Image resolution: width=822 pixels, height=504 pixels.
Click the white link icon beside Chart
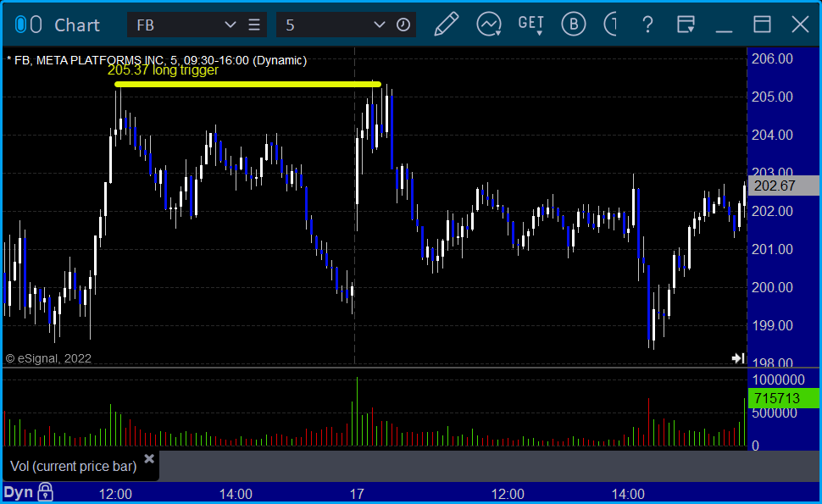coord(36,24)
